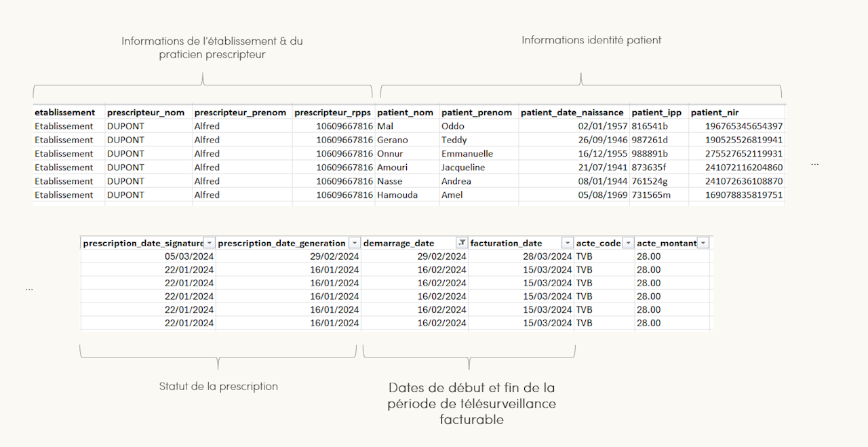Open the acte_code filter arrow

click(628, 243)
